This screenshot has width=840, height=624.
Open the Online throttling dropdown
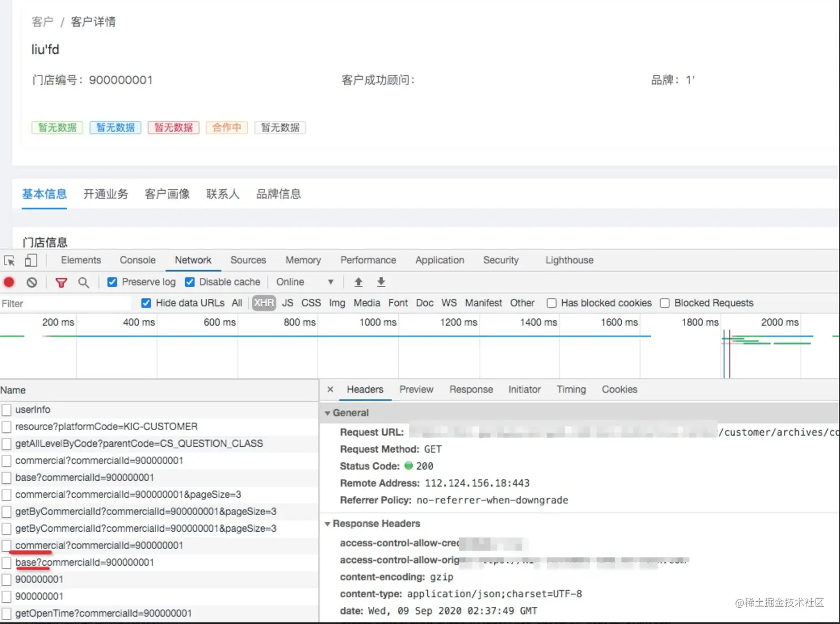point(305,282)
